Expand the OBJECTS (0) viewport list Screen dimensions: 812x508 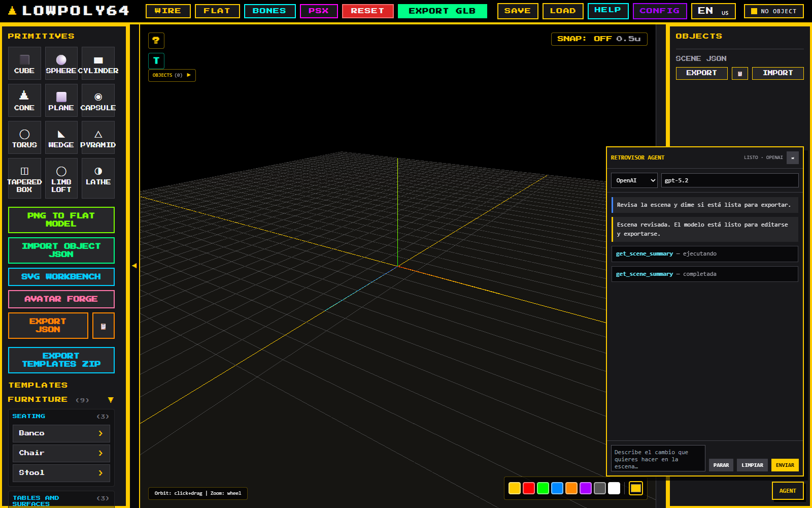pos(172,75)
